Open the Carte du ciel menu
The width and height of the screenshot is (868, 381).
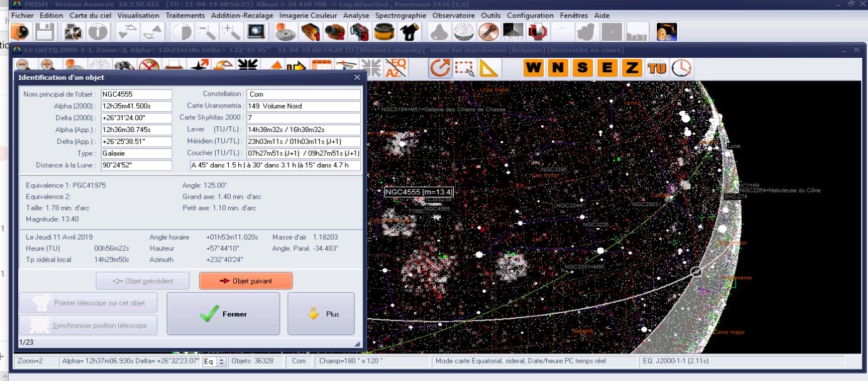point(90,15)
